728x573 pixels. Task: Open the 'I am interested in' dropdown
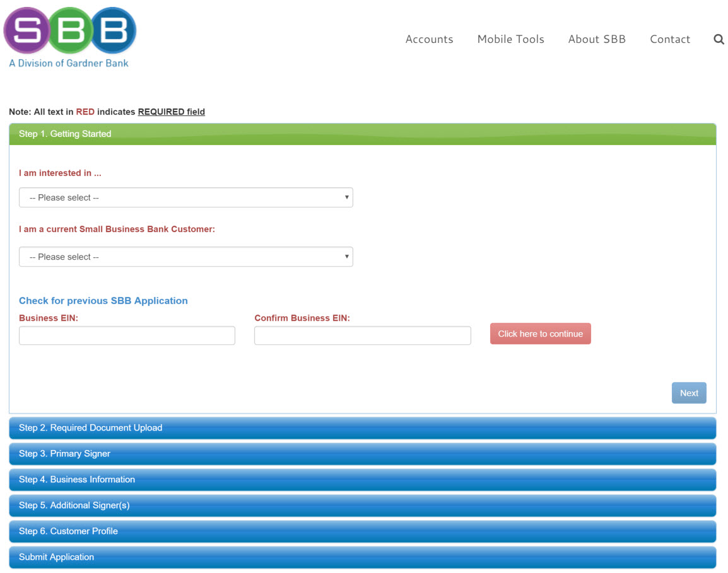coord(185,198)
